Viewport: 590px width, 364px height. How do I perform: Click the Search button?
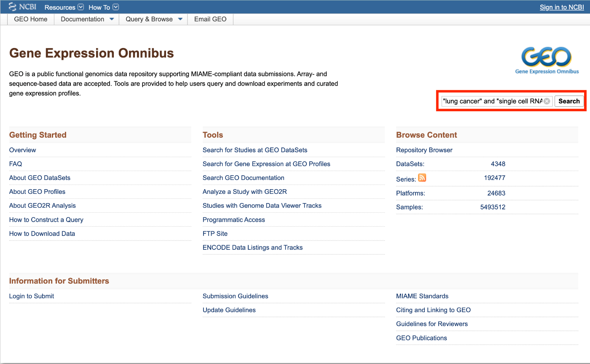click(569, 101)
